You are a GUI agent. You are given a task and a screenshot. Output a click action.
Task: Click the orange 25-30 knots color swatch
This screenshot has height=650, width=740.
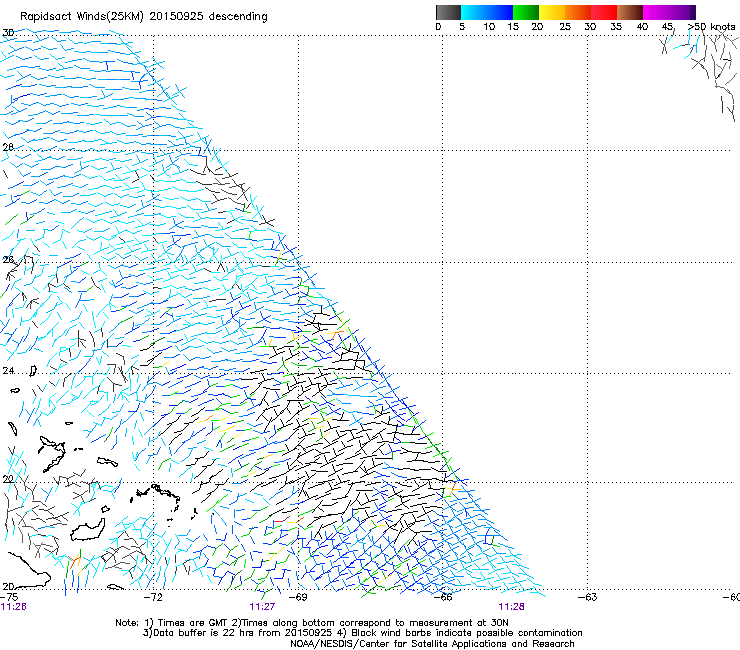tap(578, 12)
